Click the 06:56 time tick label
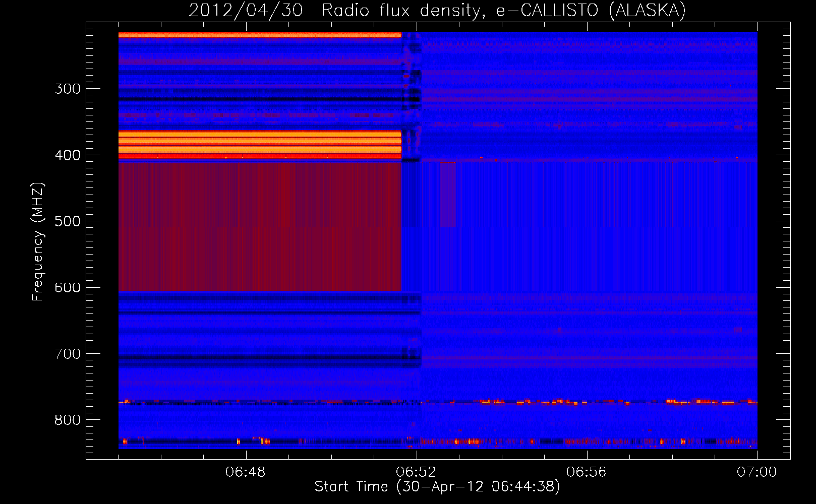 coord(587,472)
